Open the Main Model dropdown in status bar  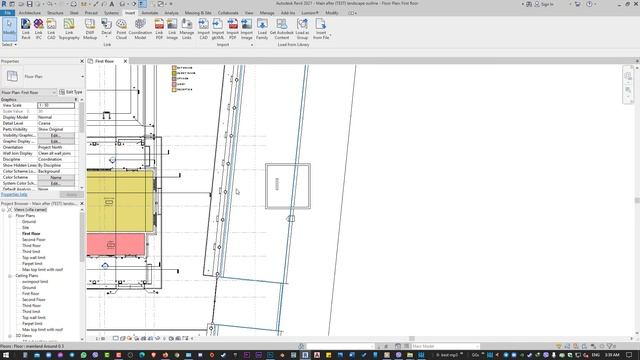(x=445, y=346)
